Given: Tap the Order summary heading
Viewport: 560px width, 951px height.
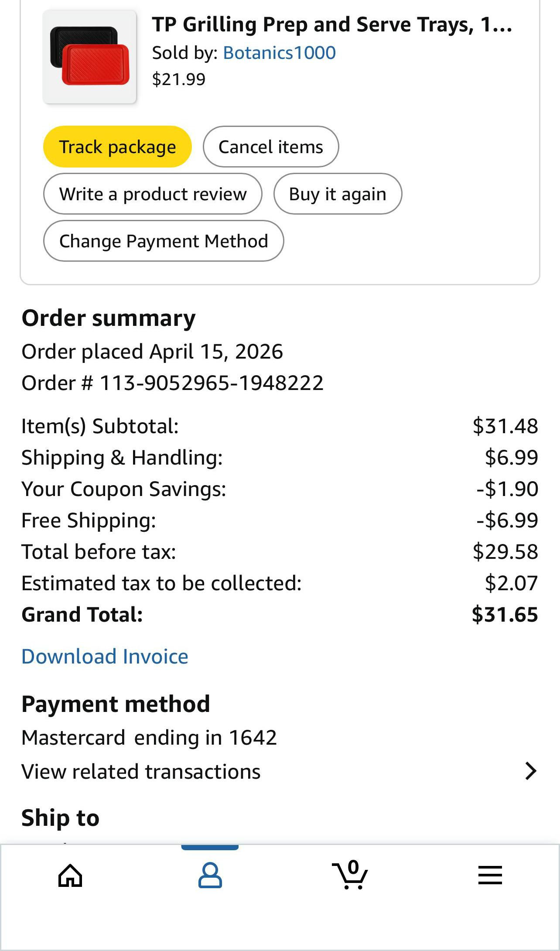Looking at the screenshot, I should [109, 318].
